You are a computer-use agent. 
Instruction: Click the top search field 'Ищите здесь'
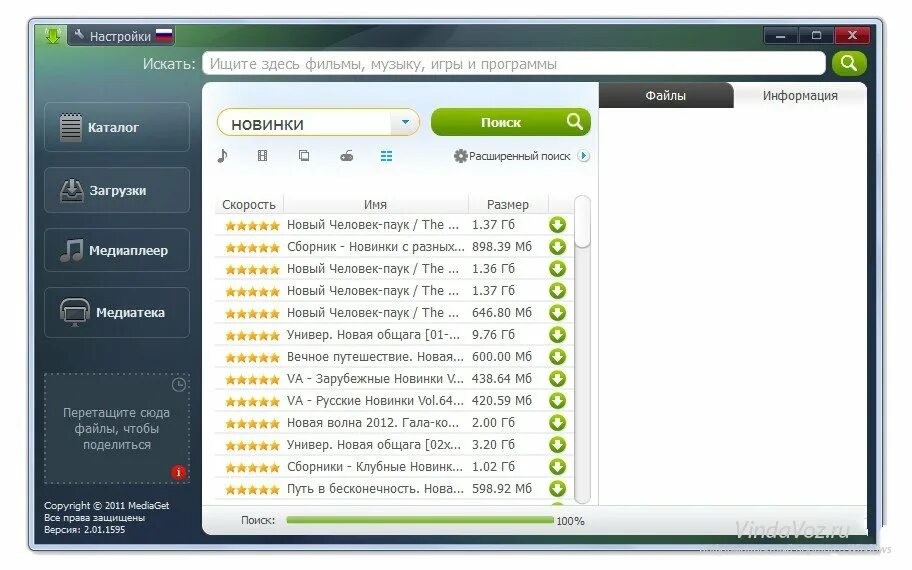pos(514,63)
